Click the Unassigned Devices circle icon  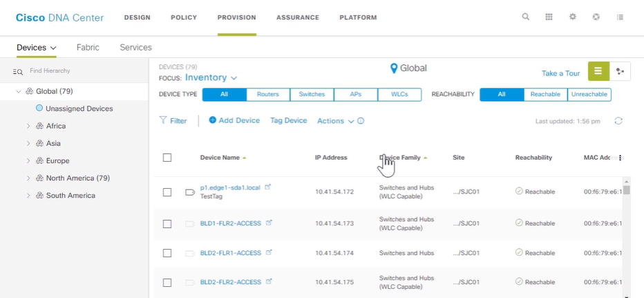[x=39, y=108]
